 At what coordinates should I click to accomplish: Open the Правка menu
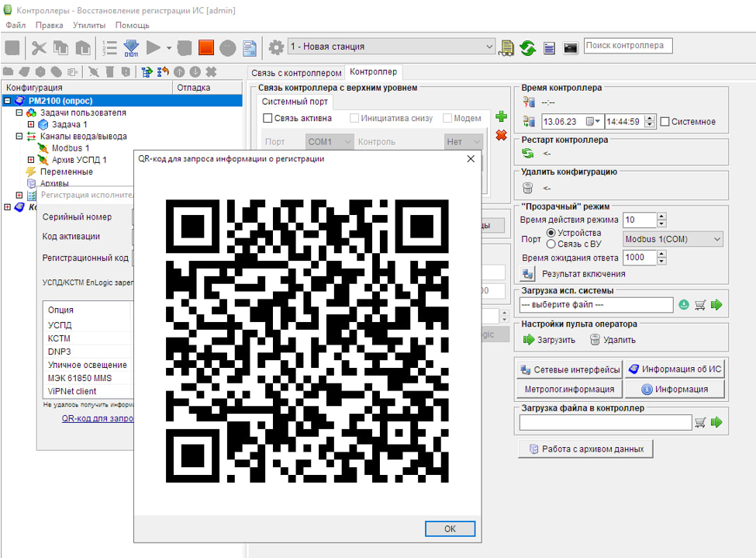[x=49, y=25]
